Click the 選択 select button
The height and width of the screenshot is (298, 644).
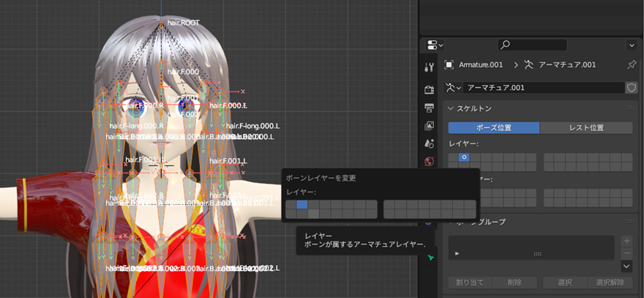pos(565,283)
